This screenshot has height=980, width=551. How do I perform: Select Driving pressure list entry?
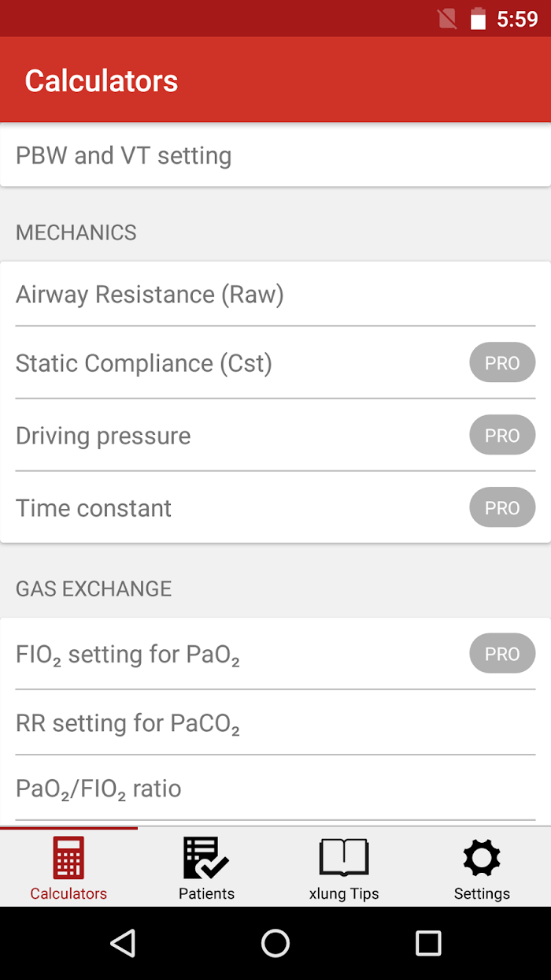[103, 436]
